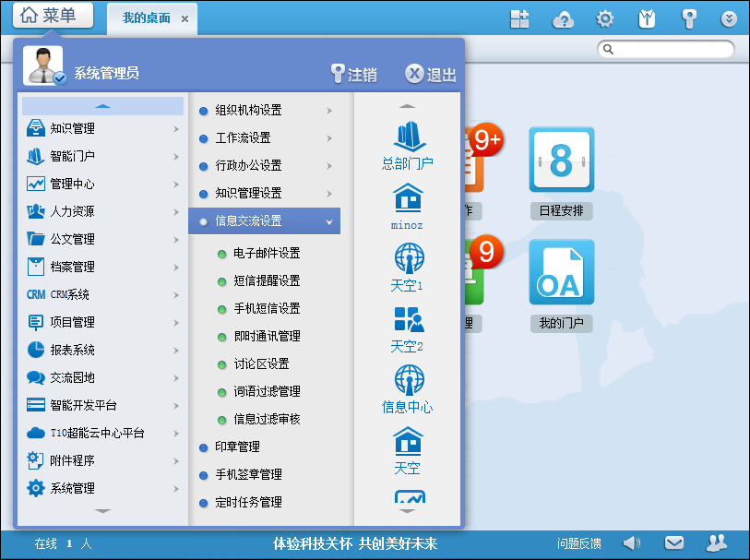Expand 智能门户 submenu arrow
The width and height of the screenshot is (750, 560).
176,157
